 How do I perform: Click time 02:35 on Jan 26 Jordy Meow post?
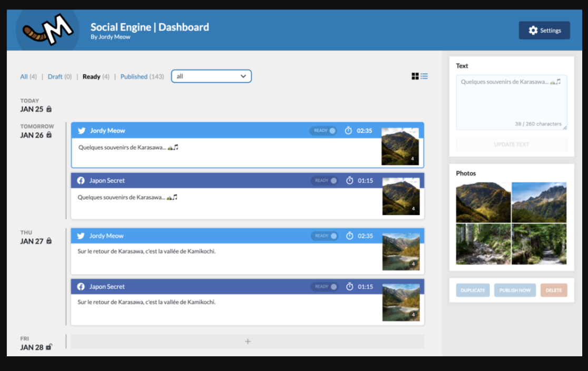coord(364,131)
